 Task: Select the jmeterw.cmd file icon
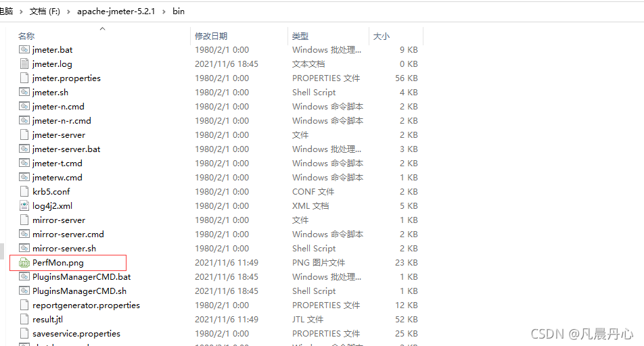[x=24, y=177]
